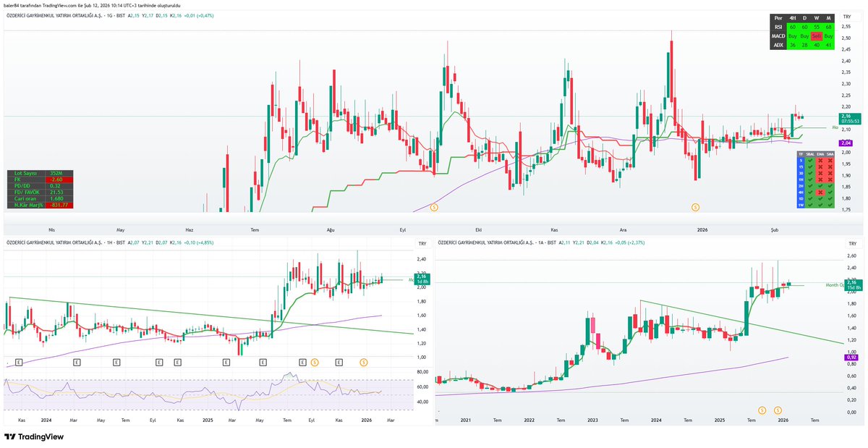
Task: Click the S marker below 2026 on daily chart
Action: pyautogui.click(x=695, y=208)
